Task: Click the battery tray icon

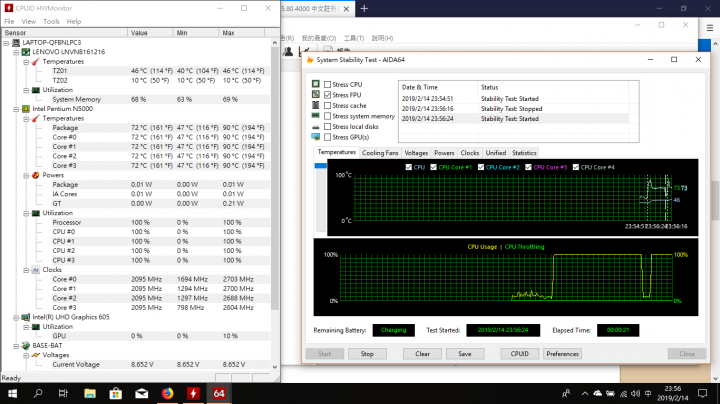Action: 610,393
